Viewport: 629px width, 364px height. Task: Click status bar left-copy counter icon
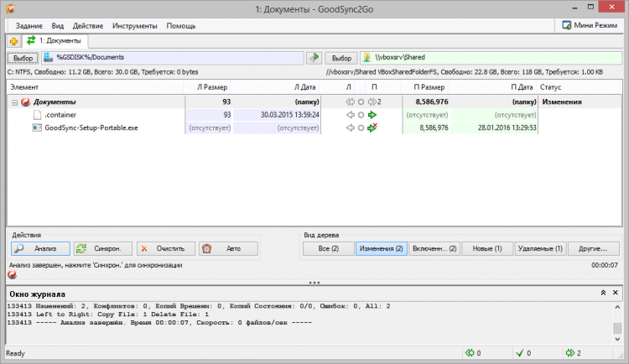pyautogui.click(x=470, y=353)
